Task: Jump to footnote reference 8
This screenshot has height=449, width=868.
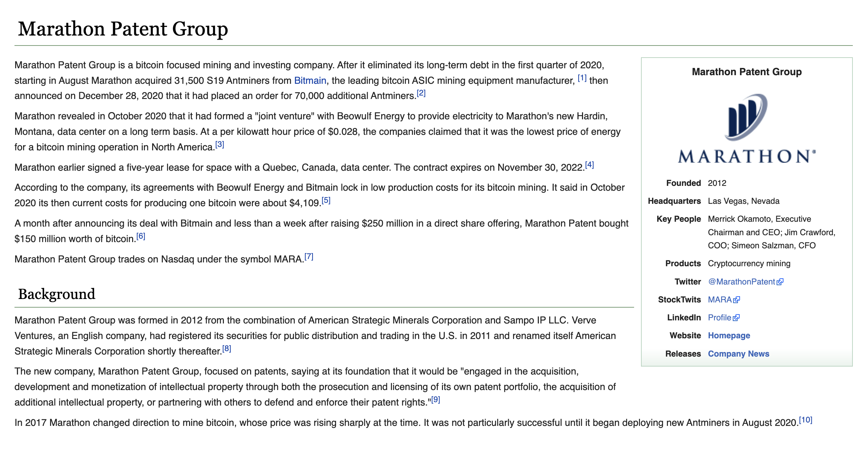Action: [227, 349]
